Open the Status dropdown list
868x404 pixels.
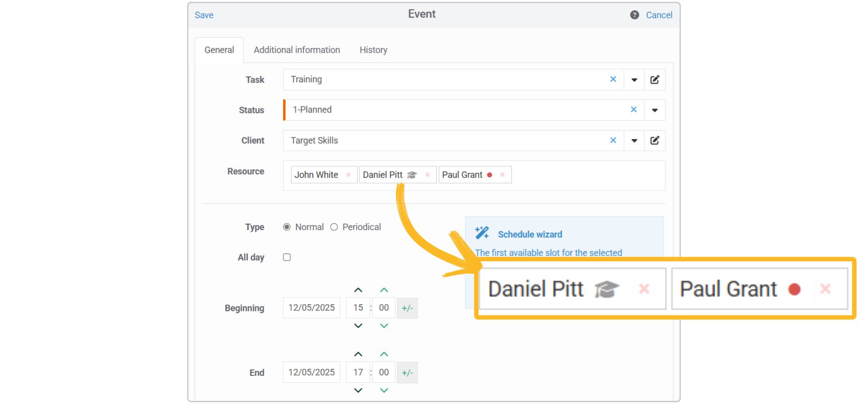(x=654, y=110)
